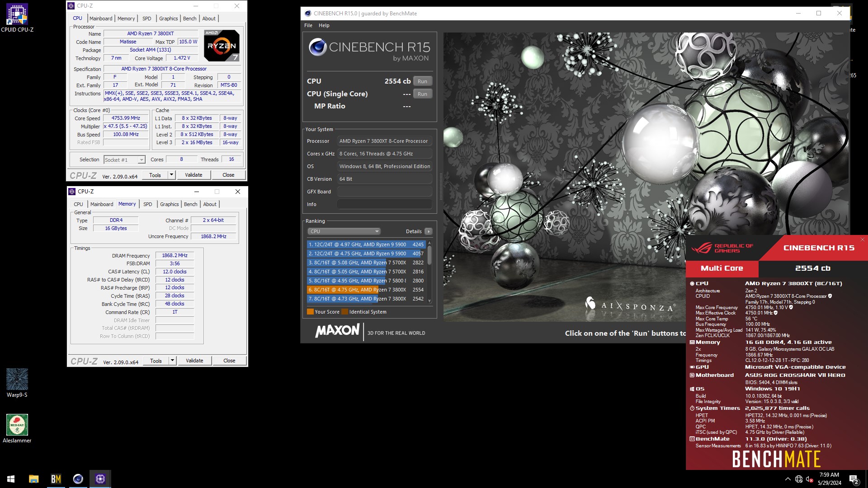Switch to CPU-Z taskbar icon
Image resolution: width=868 pixels, height=488 pixels.
pos(100,479)
